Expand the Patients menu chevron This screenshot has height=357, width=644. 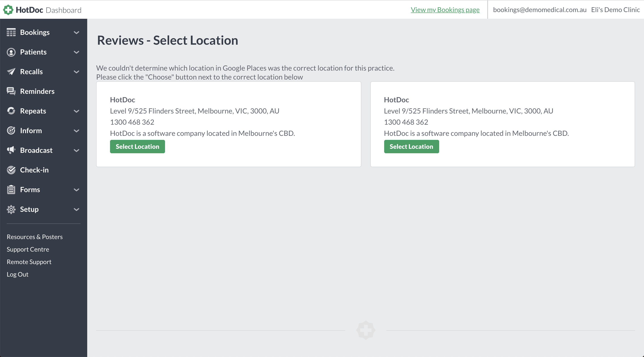point(76,52)
